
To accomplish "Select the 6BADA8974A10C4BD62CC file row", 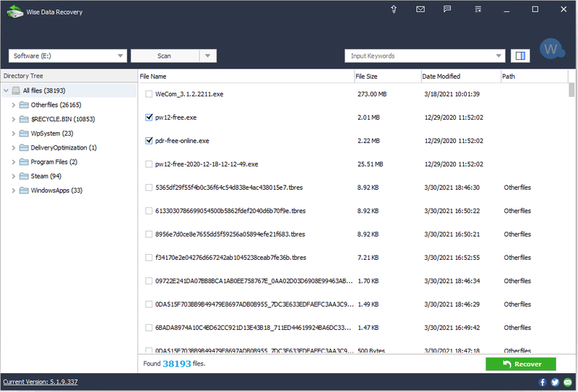I will pyautogui.click(x=353, y=328).
